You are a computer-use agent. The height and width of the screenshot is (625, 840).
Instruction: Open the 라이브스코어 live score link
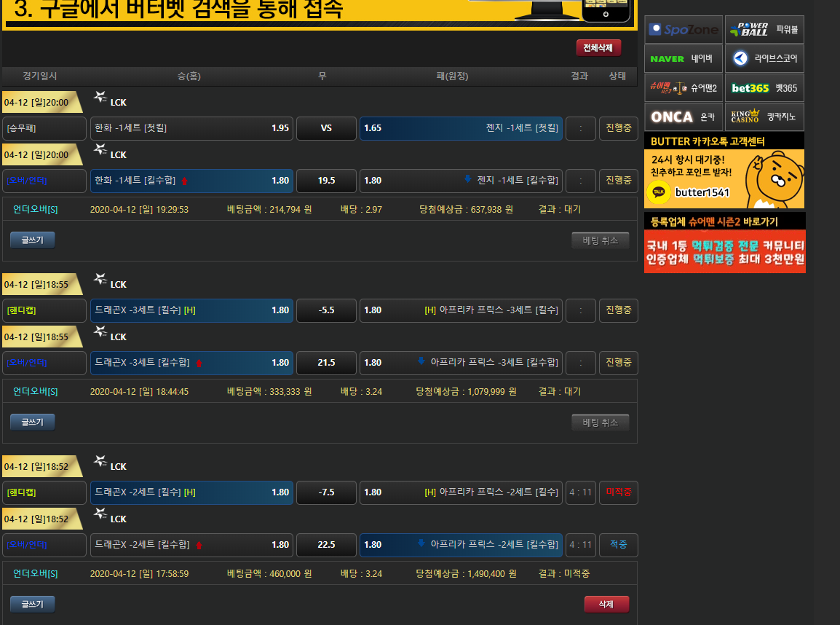pos(764,59)
